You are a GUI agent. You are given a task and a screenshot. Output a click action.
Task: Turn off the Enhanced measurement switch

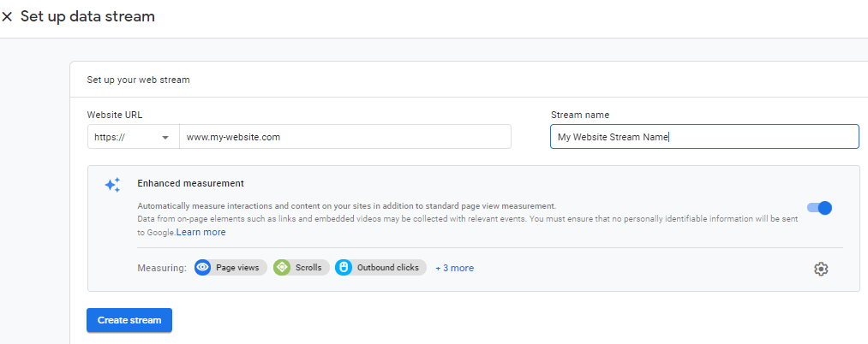[x=819, y=208]
